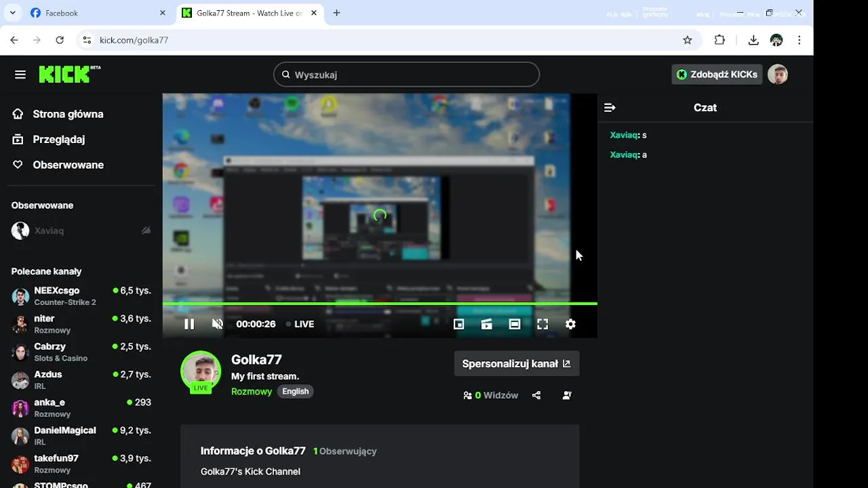Enable mini player mode icon
This screenshot has height=488, width=868.
pos(458,324)
